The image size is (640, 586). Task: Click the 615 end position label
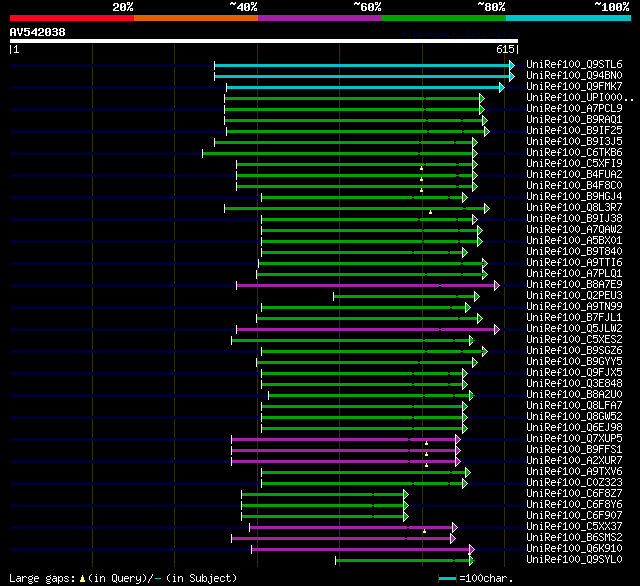coord(505,49)
